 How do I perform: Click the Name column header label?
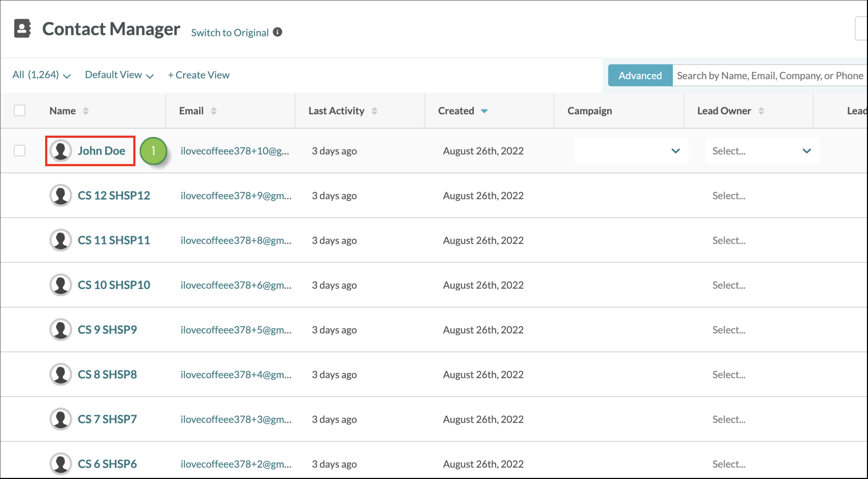tap(62, 111)
